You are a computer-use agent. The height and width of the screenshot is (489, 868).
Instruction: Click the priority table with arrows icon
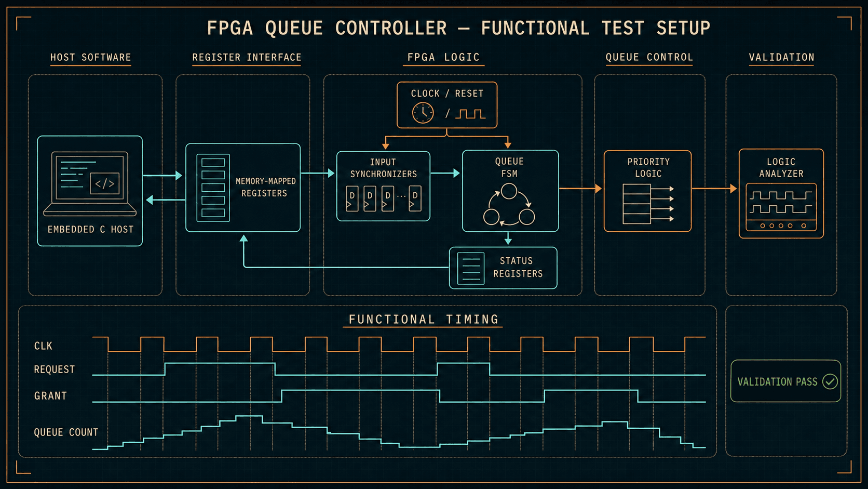648,204
